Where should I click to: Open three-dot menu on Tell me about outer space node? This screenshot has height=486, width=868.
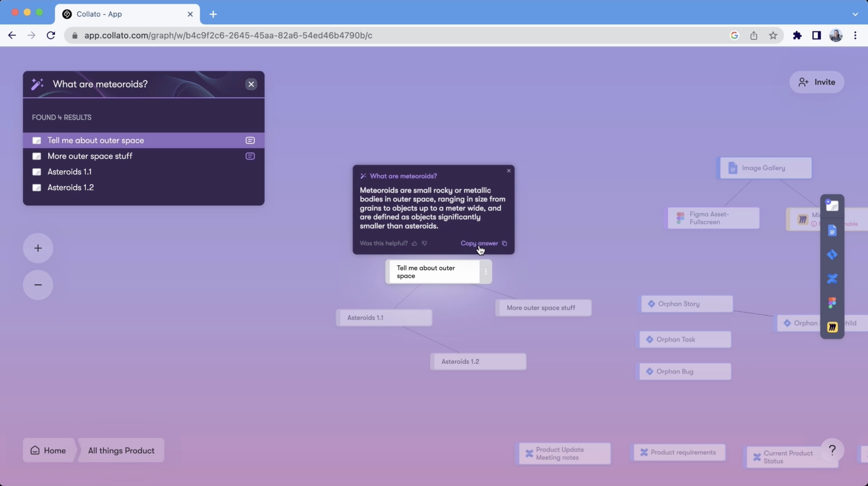coord(486,271)
